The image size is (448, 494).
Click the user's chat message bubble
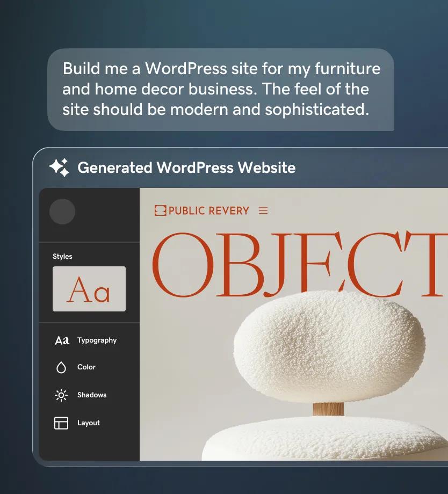tap(221, 89)
